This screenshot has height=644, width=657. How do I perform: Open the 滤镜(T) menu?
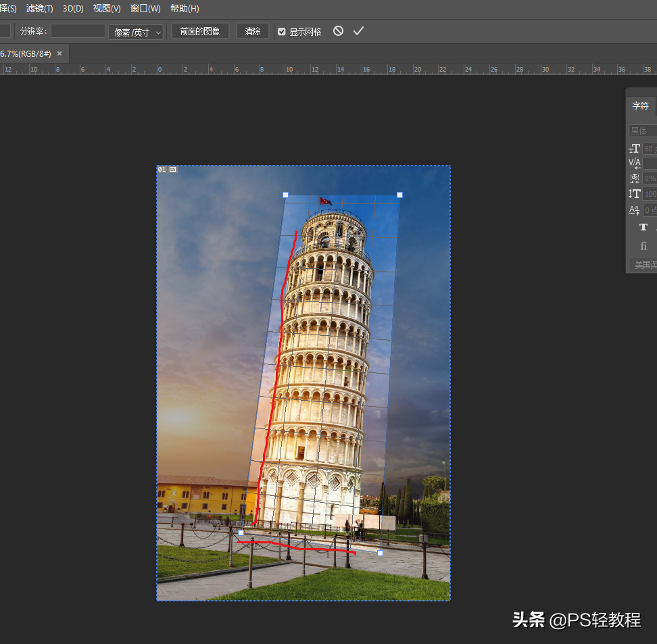click(39, 8)
